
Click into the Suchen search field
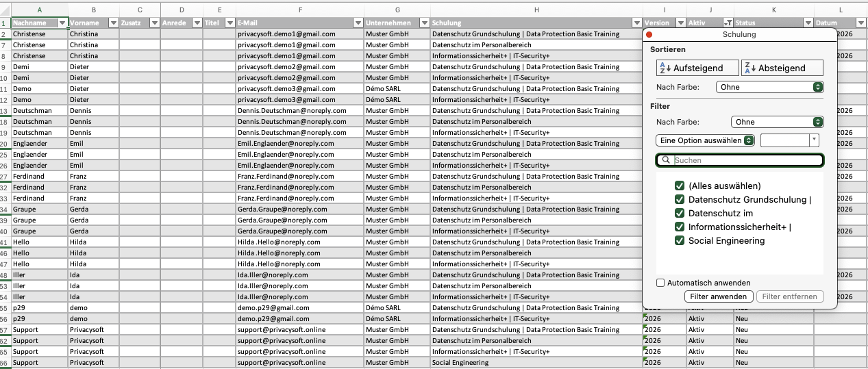(x=743, y=160)
